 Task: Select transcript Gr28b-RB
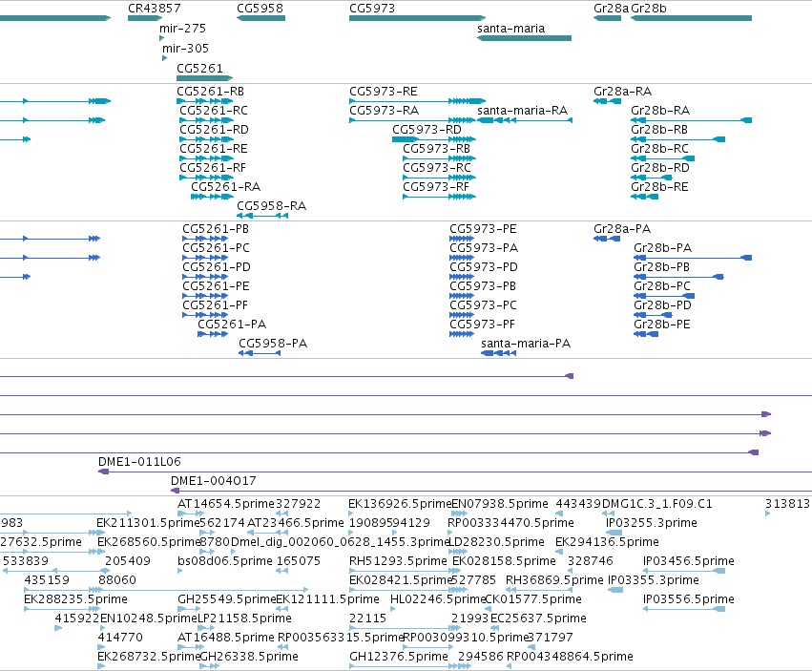(x=677, y=139)
